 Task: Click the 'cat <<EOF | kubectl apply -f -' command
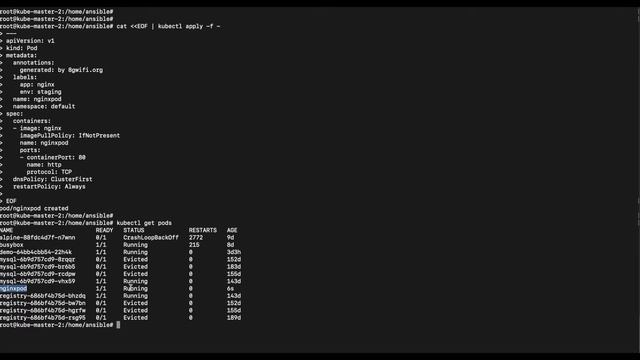pos(168,26)
